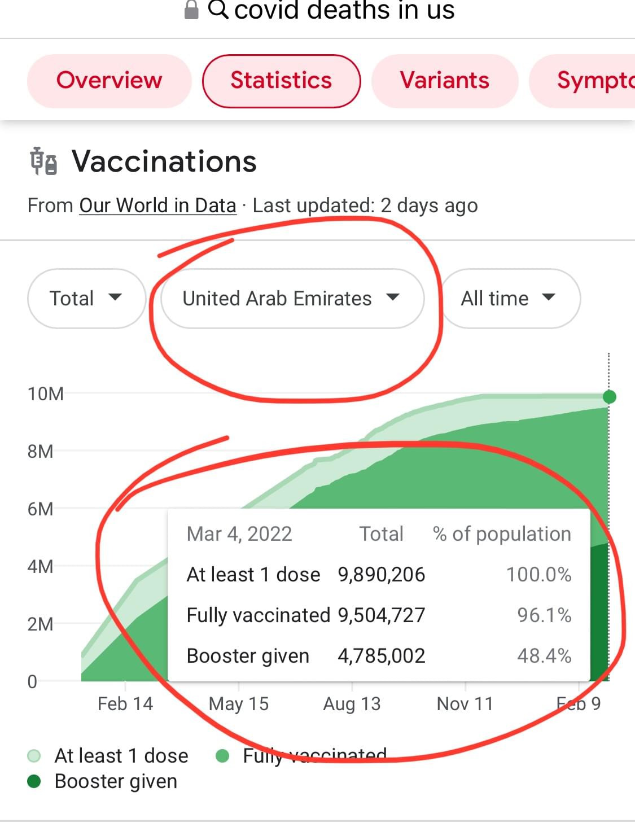Open the United Arab Emirates country dropdown
Screen dimensions: 635x840
[x=291, y=298]
